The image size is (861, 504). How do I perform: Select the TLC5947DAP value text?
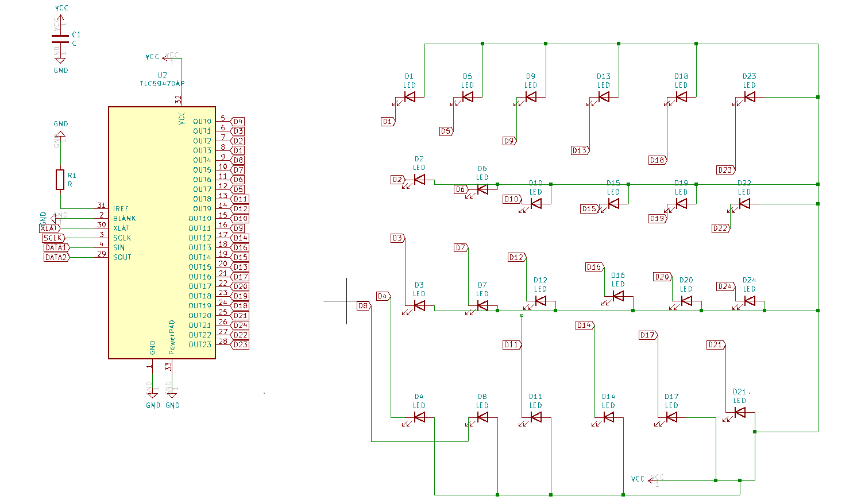click(162, 84)
